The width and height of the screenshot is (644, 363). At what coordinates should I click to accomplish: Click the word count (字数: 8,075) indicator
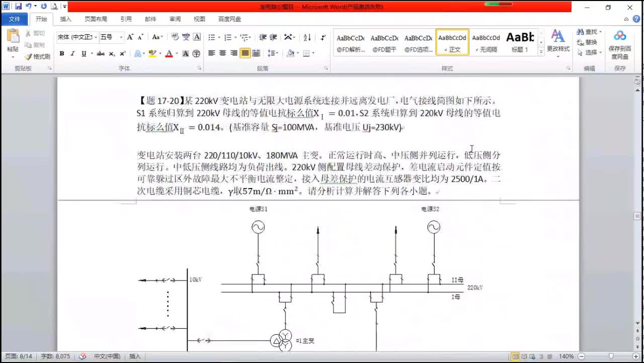point(55,356)
